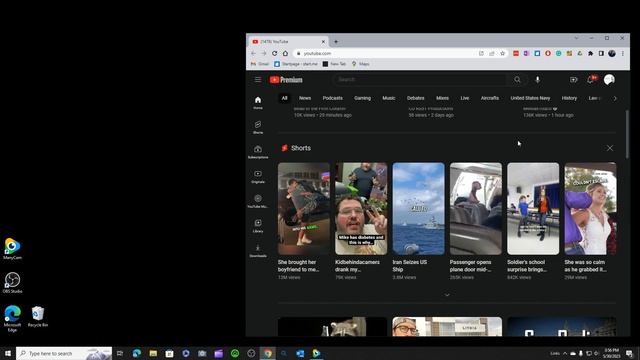Select the Live filter chip
Screen dimensions: 640x360
point(464,98)
